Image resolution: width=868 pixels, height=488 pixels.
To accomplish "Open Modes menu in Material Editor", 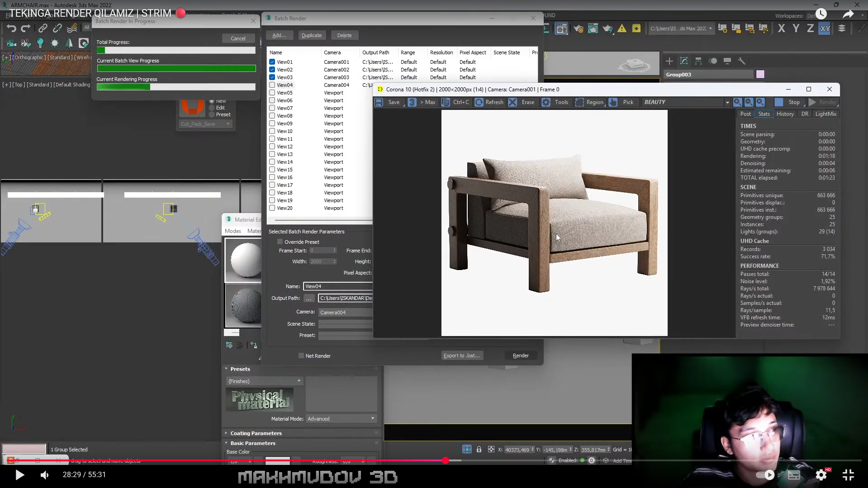I will (233, 231).
